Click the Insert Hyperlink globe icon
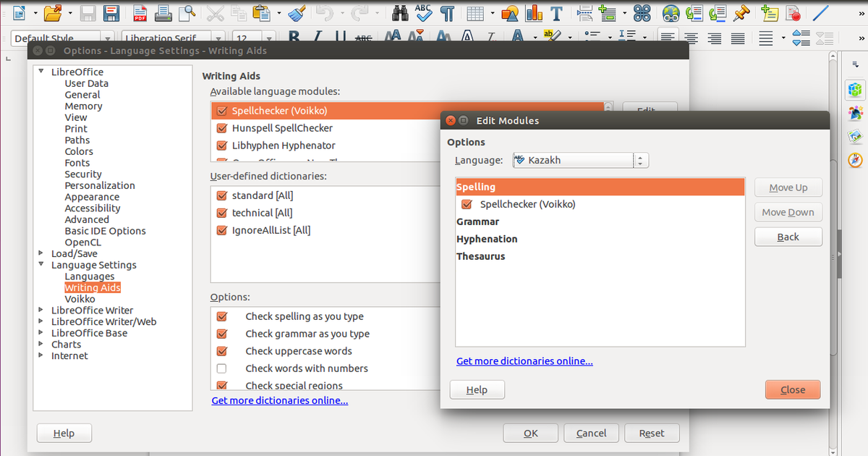 (x=671, y=12)
